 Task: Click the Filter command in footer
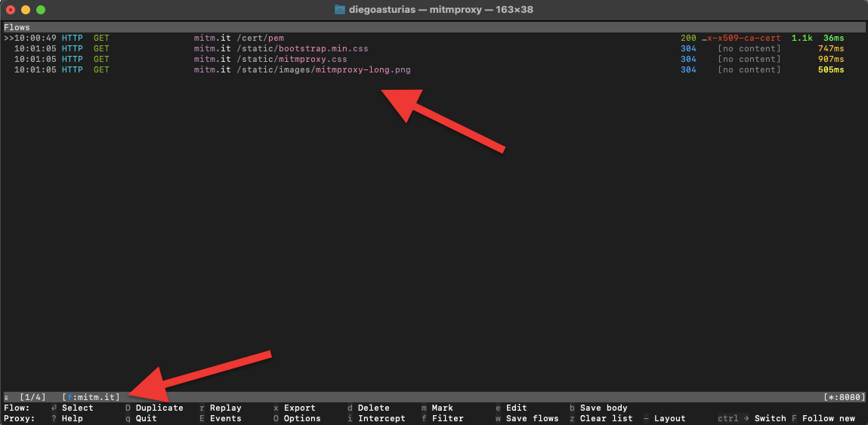click(447, 418)
